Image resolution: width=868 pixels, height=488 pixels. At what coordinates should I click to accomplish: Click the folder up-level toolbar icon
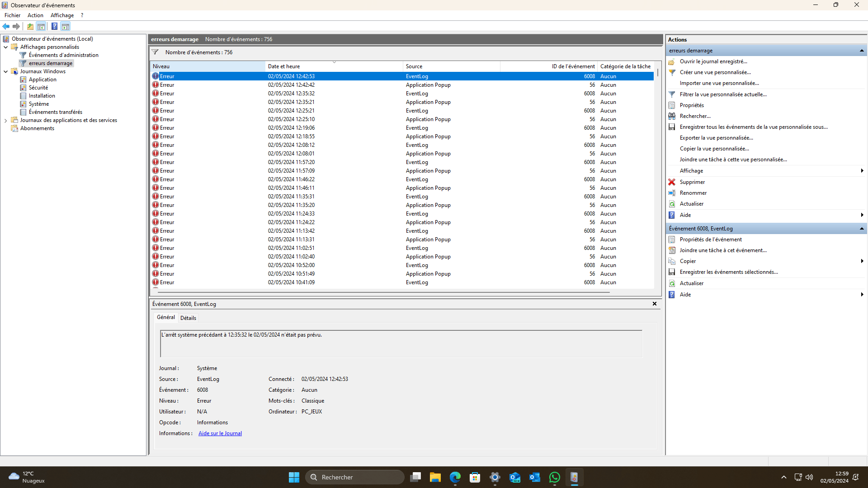click(30, 26)
